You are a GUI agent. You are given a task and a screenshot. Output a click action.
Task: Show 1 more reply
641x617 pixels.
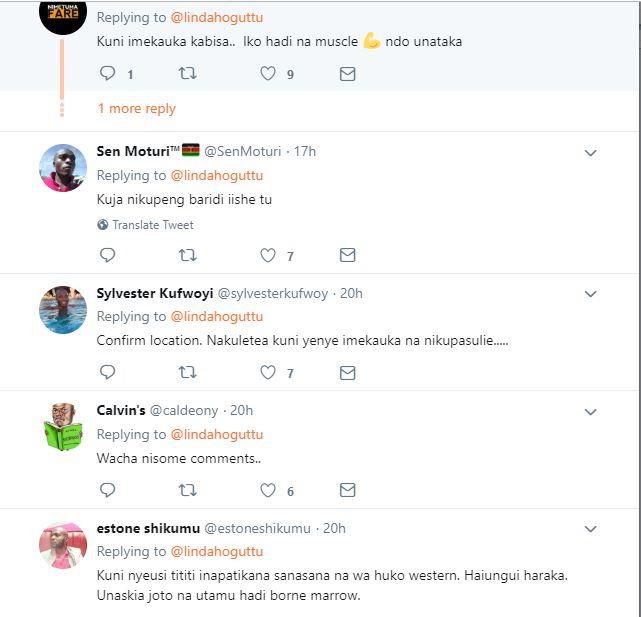(136, 108)
